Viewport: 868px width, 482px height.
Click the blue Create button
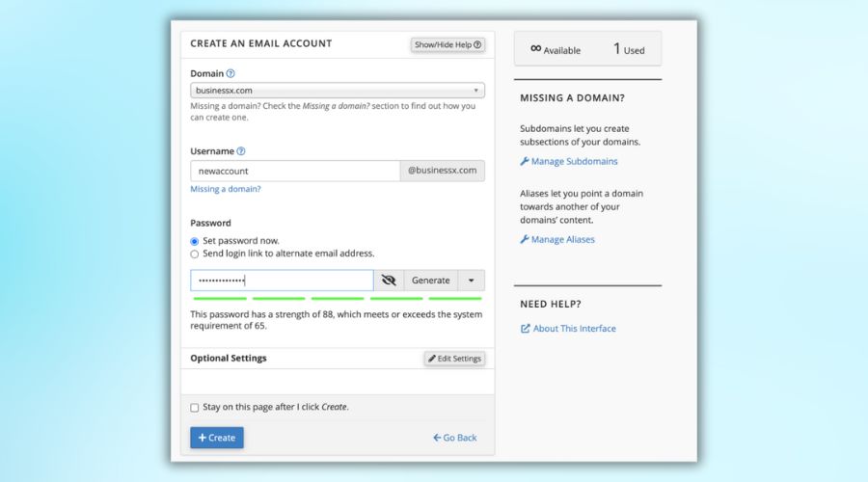click(x=216, y=438)
